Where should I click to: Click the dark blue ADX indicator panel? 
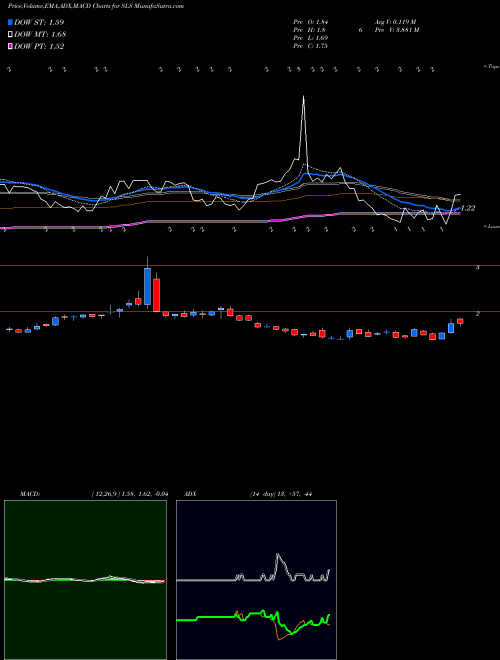pos(257,580)
